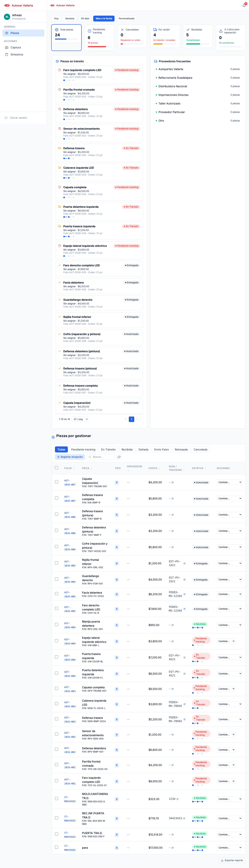Click the edit icon beside tracking 34423423
The width and height of the screenshot is (249, 868).
coord(184,818)
